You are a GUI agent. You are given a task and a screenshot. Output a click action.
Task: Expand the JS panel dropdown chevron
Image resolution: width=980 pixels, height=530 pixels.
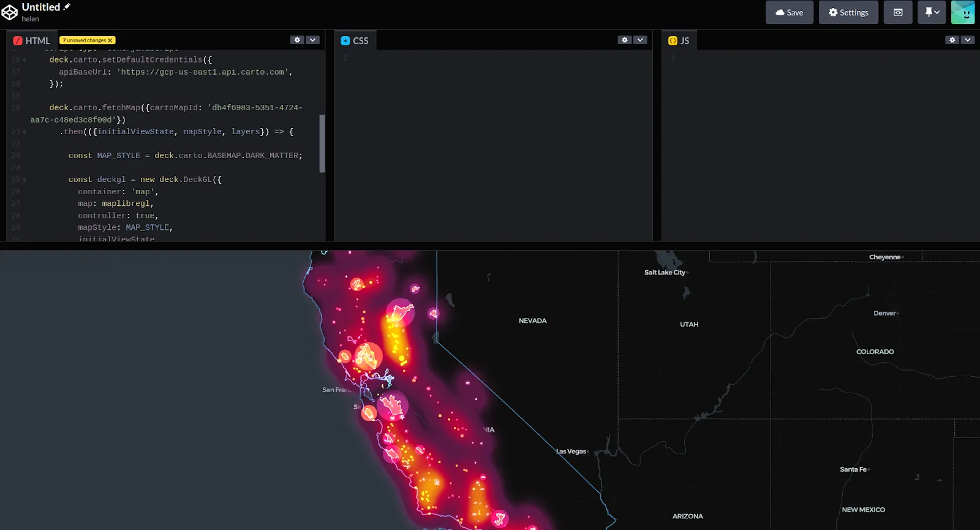pos(968,40)
